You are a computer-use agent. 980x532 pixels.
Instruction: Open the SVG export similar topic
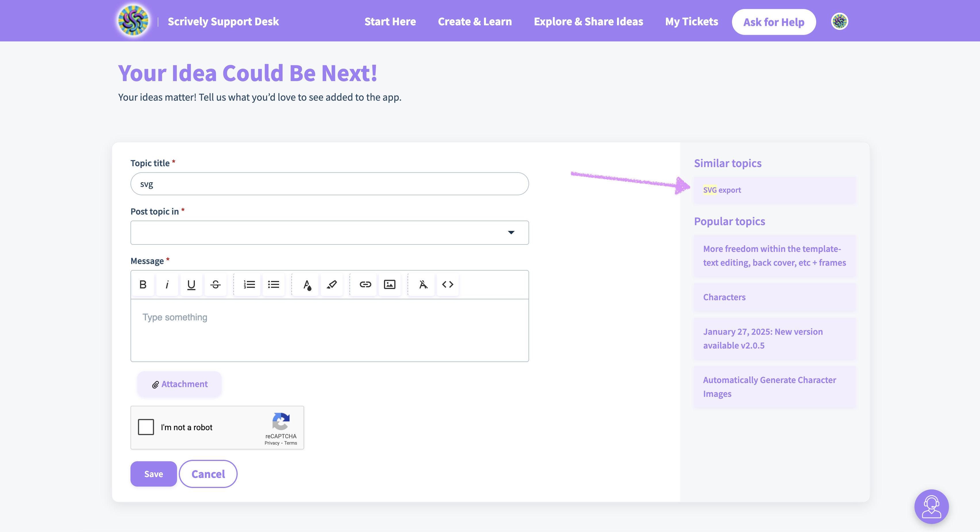[722, 190]
